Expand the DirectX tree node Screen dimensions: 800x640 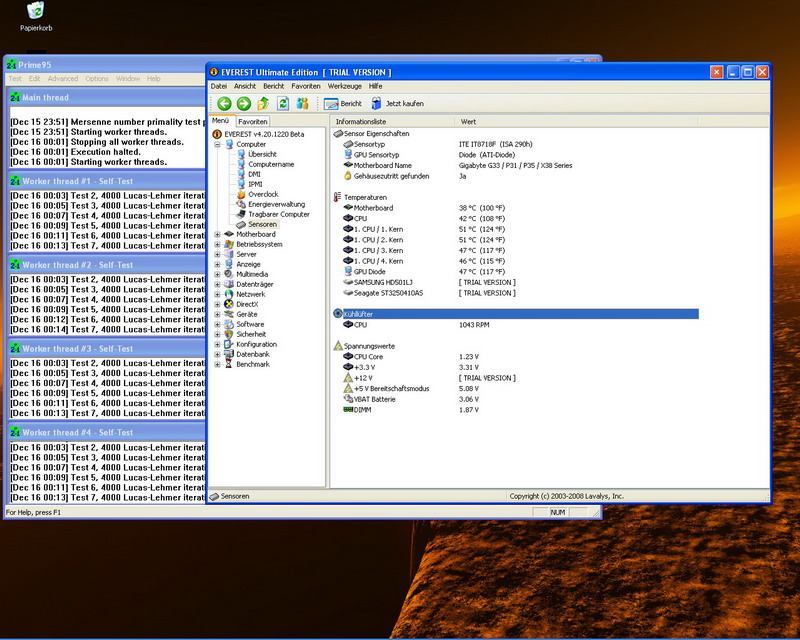coord(217,304)
